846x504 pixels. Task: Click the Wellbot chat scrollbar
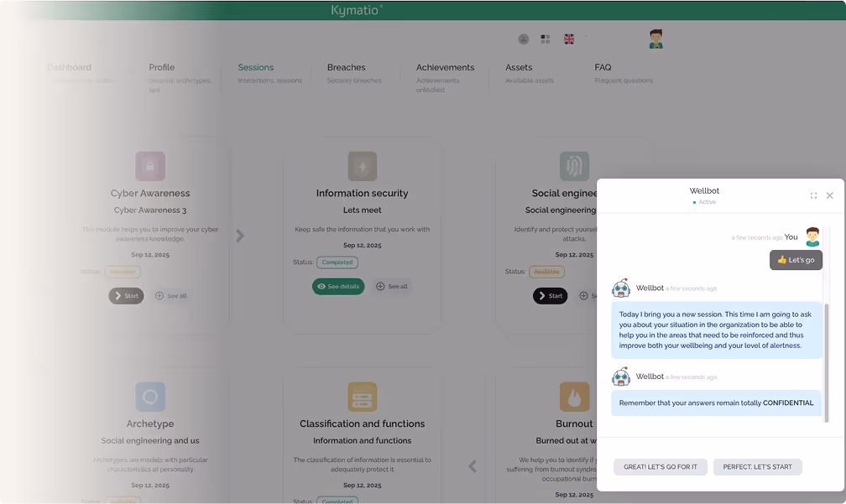point(826,362)
